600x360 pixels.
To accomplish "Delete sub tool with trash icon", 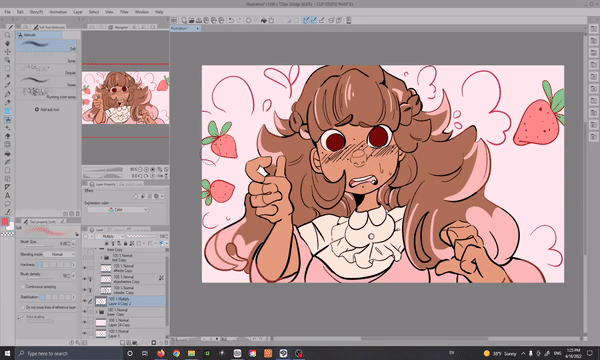I will (78, 213).
